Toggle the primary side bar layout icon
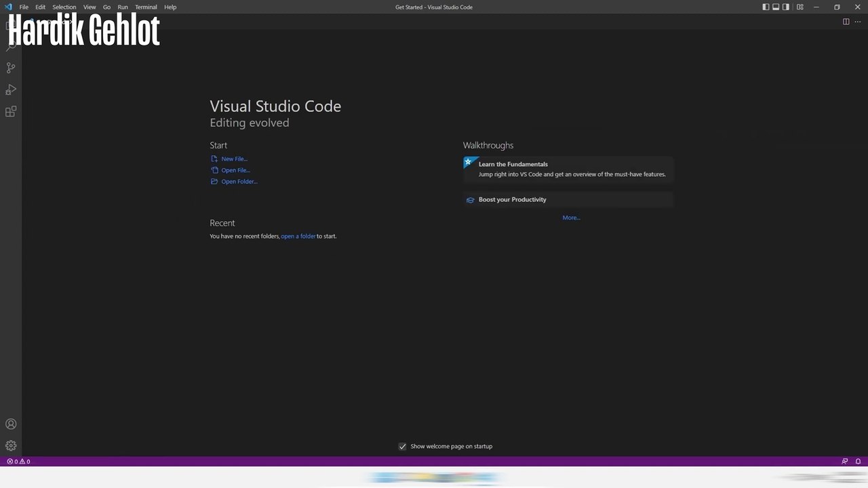Viewport: 868px width, 488px height. 766,7
